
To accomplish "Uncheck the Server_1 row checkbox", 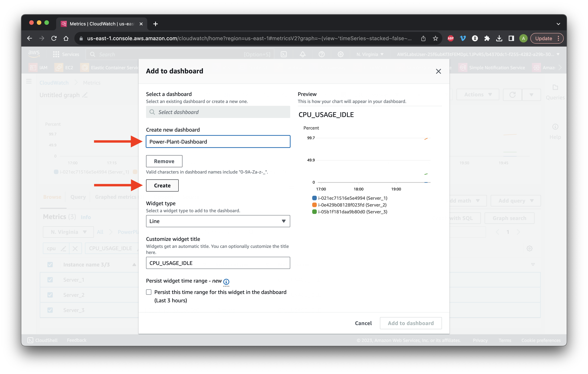I will (50, 280).
